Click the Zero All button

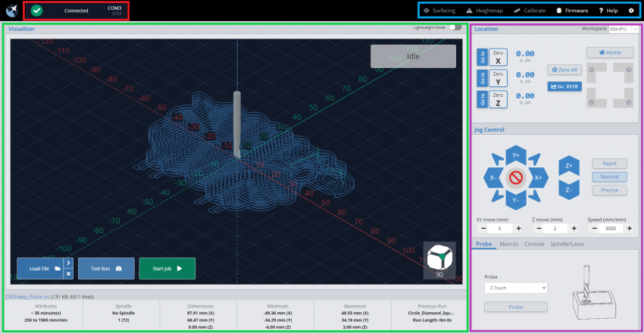(564, 70)
